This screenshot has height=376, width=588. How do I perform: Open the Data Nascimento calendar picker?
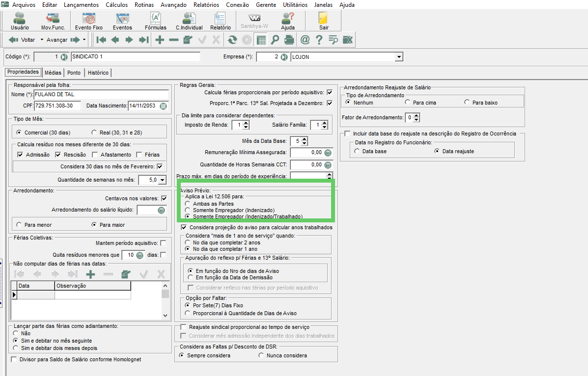coord(164,106)
